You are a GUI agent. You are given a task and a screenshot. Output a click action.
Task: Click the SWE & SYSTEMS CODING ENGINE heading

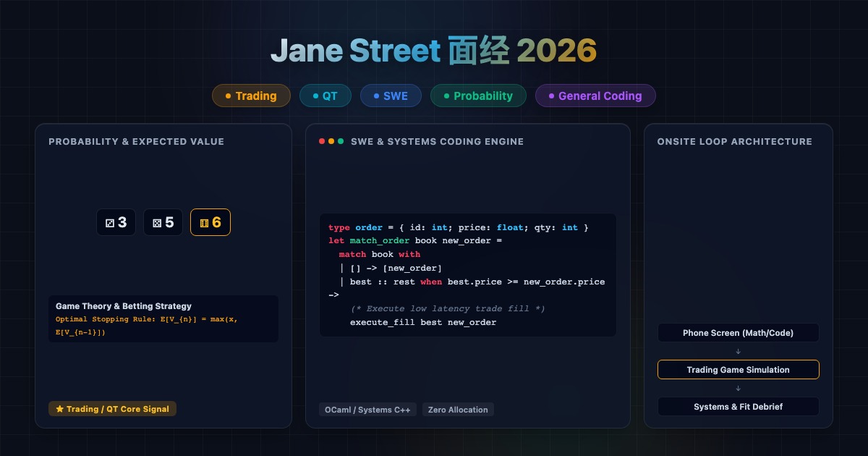[x=437, y=141]
